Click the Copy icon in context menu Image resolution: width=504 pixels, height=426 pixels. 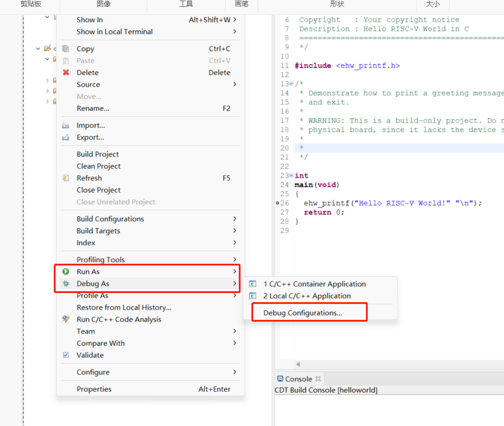pos(66,49)
